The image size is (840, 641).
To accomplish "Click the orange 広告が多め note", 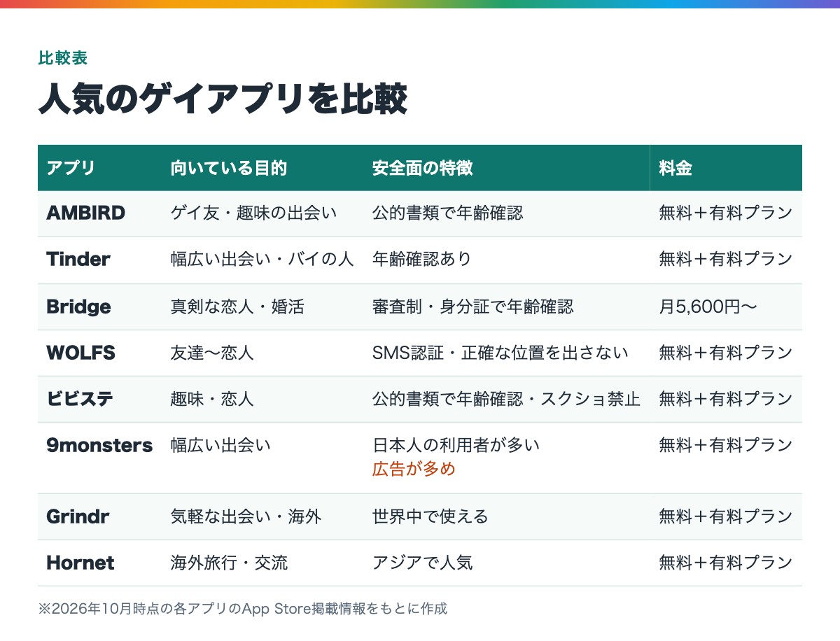I will click(414, 469).
